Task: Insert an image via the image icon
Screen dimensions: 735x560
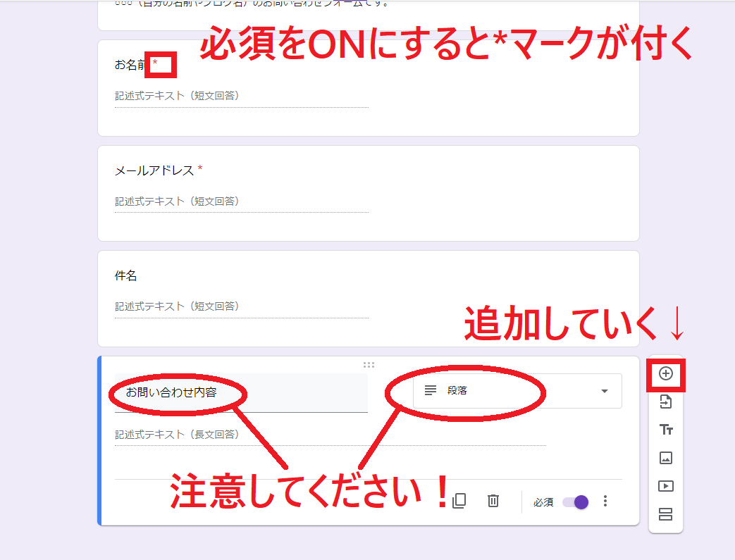Action: point(665,458)
